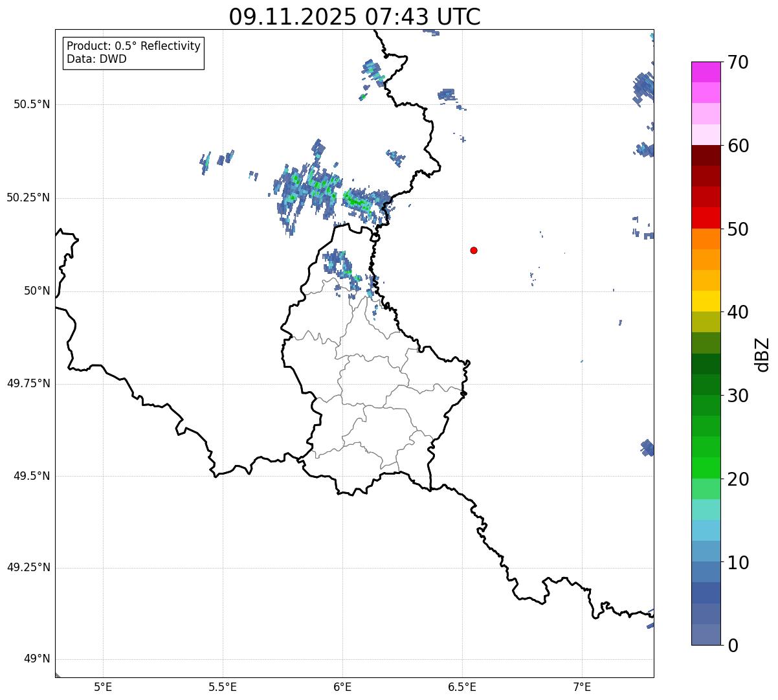Screen dimensions: 778x700
Task: Click the latitude label 49.5°N
Action: (32, 476)
